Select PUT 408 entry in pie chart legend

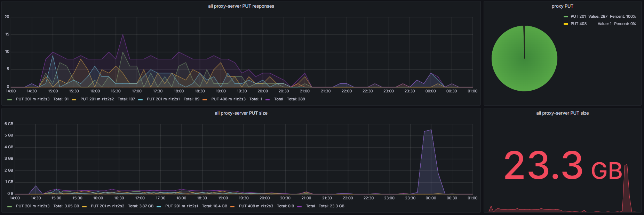tap(578, 24)
